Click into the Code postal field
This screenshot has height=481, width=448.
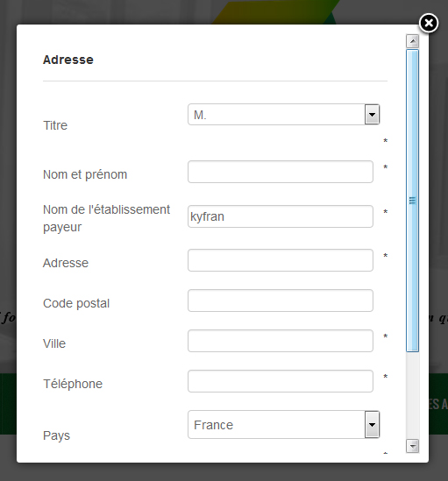(x=281, y=301)
